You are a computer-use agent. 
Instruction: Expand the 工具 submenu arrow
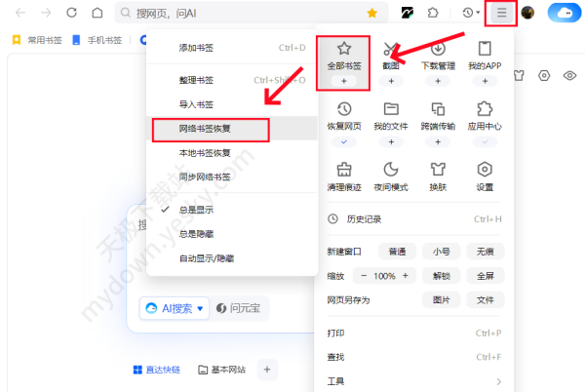[x=498, y=381]
